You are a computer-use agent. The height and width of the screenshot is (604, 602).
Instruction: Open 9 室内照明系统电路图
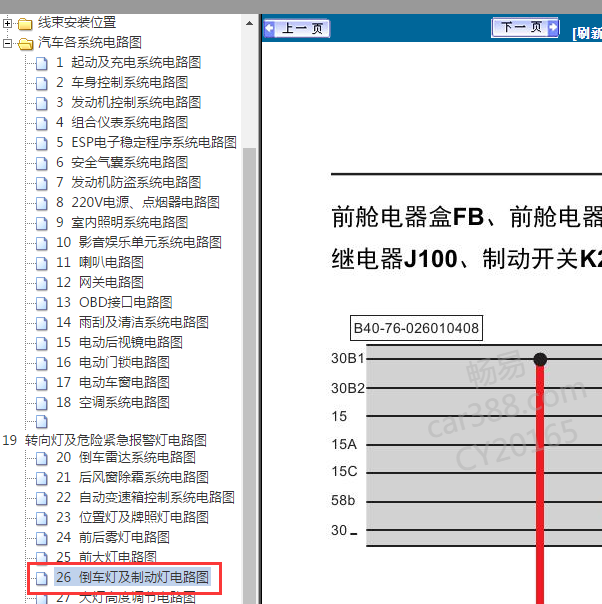122,223
